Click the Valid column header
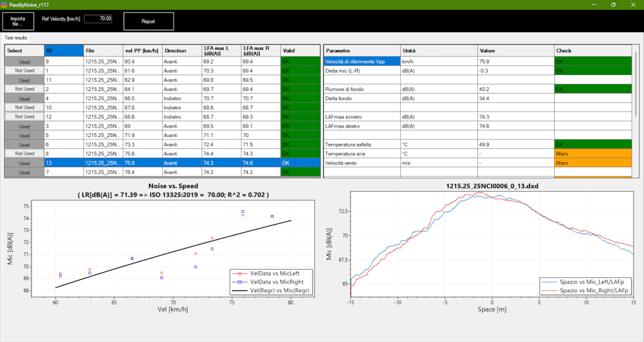Image resolution: width=644 pixels, height=342 pixels. point(300,50)
